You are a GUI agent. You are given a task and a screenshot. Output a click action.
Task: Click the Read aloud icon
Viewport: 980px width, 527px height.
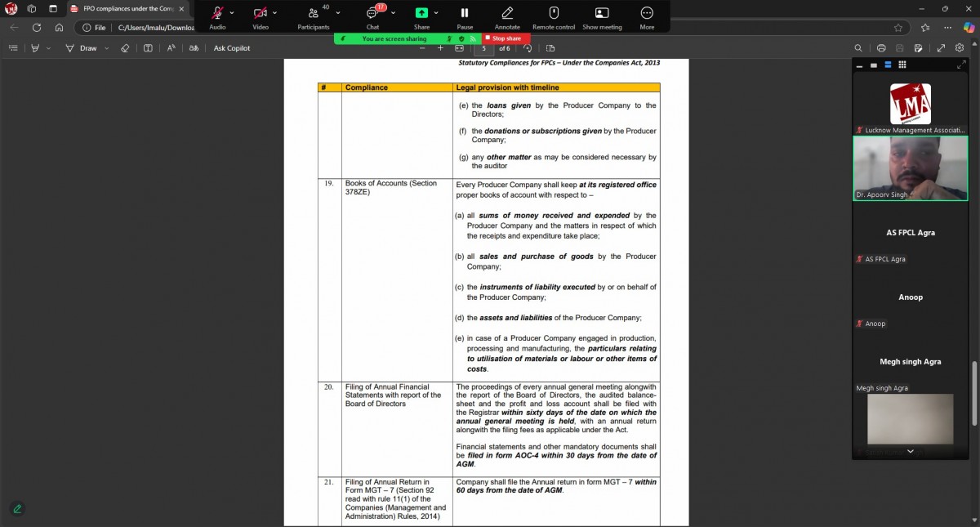(171, 48)
